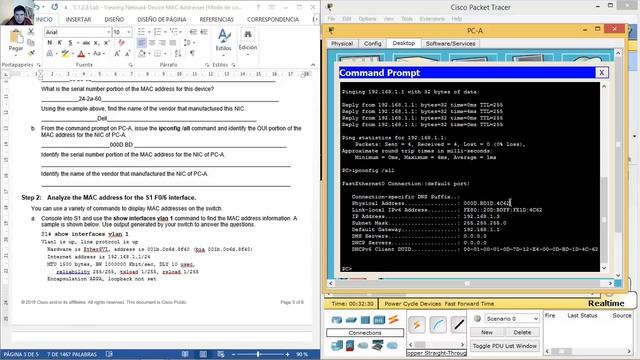Switch to Config tab in PC-A window

pyautogui.click(x=372, y=43)
